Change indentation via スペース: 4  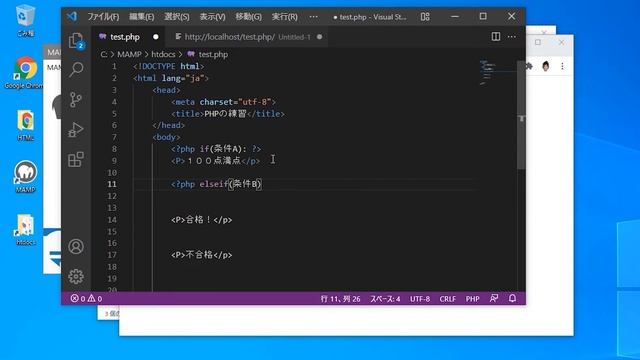pyautogui.click(x=385, y=299)
